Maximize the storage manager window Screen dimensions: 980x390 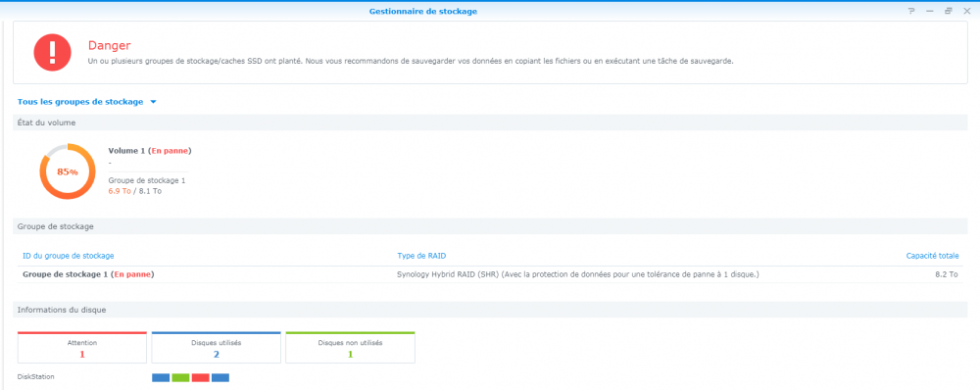pyautogui.click(x=948, y=11)
